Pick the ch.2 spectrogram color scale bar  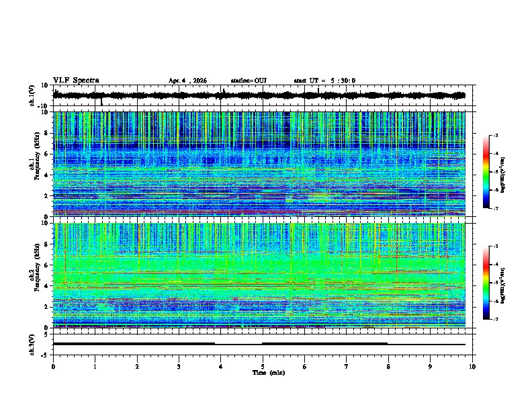coord(486,283)
